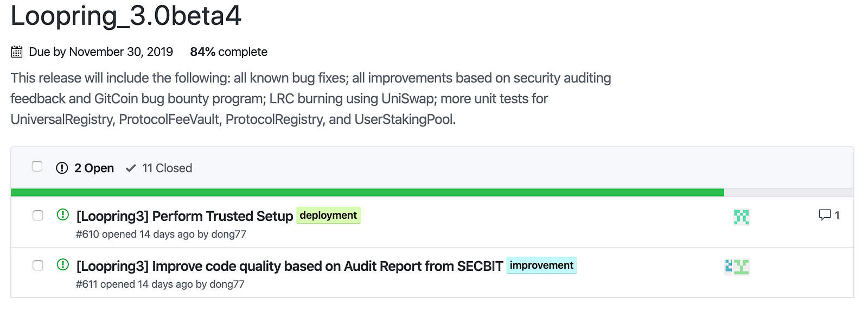
Task: Click the open issue icon for #610
Action: [x=63, y=214]
